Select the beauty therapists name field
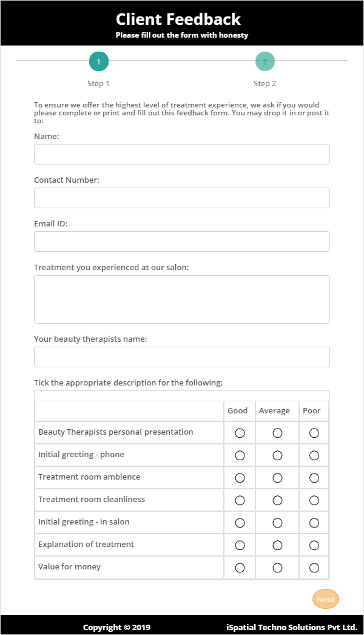 pos(182,357)
